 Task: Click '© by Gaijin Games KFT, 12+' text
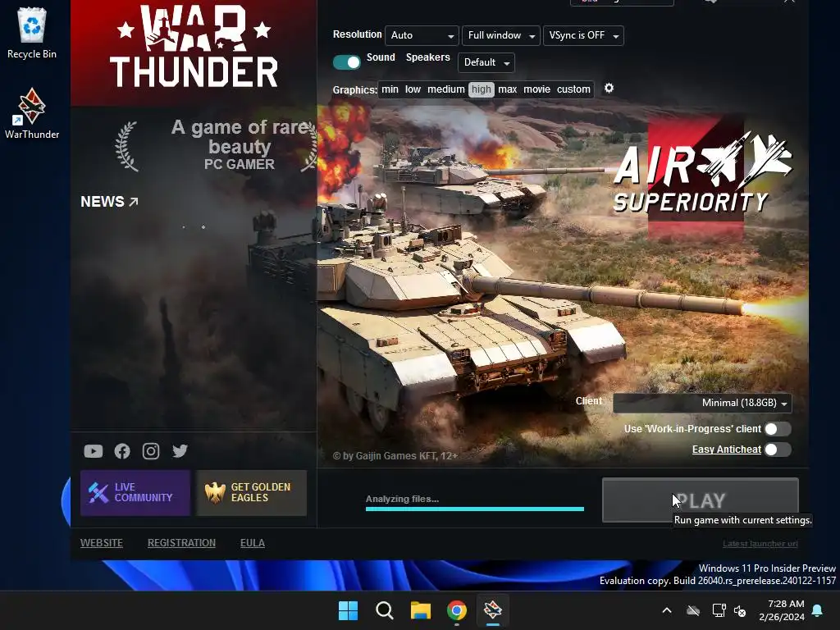(x=395, y=456)
